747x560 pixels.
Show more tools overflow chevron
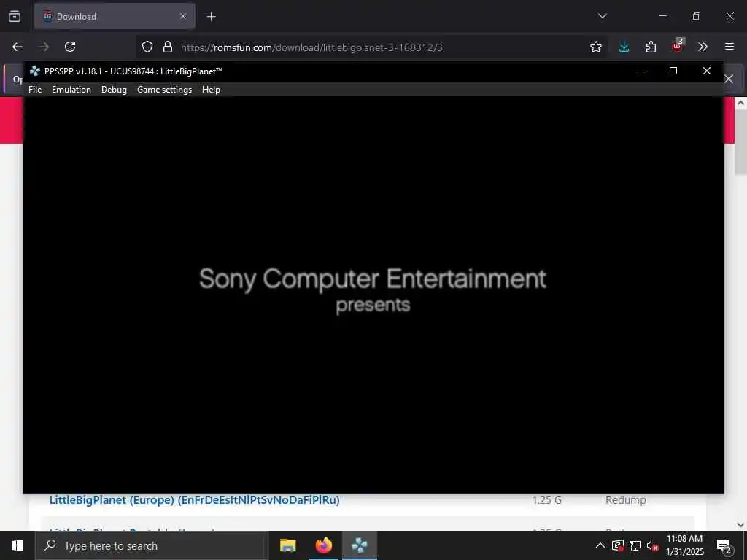[703, 47]
